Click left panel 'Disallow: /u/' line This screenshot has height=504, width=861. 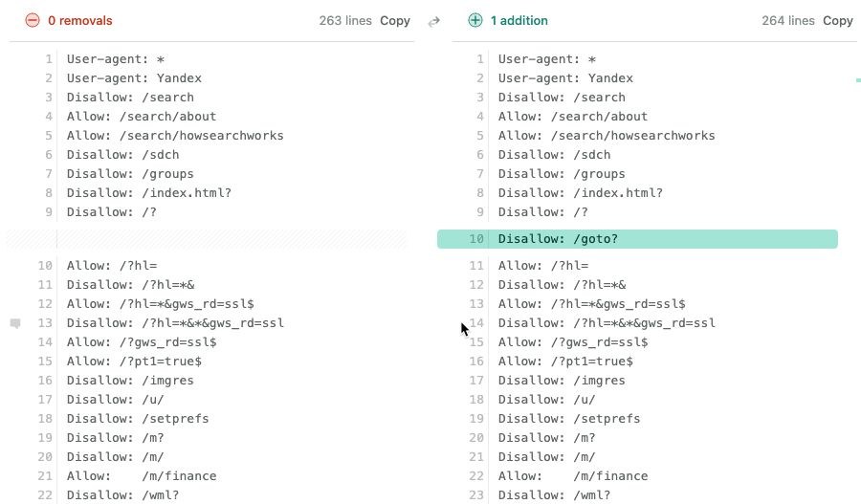(x=116, y=400)
